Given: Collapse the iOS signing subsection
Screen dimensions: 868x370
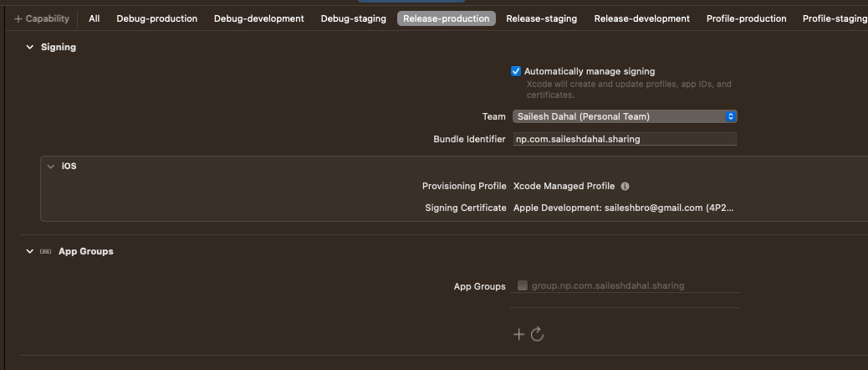Looking at the screenshot, I should click(x=50, y=167).
